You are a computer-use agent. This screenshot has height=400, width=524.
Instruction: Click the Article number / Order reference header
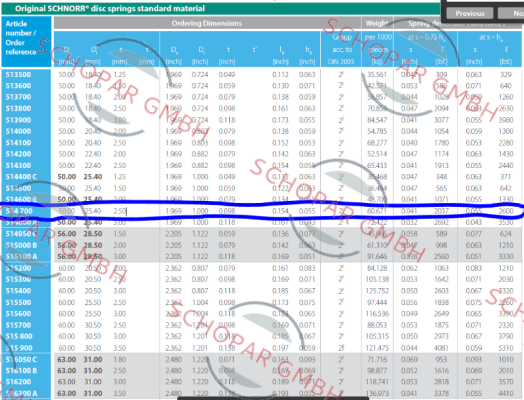pyautogui.click(x=21, y=38)
